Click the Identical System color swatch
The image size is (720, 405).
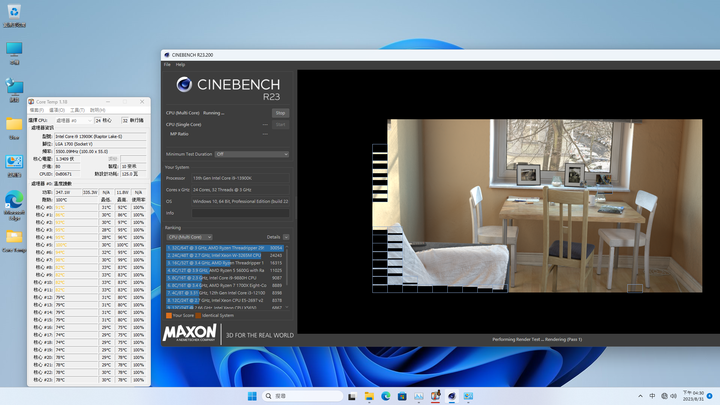198,315
